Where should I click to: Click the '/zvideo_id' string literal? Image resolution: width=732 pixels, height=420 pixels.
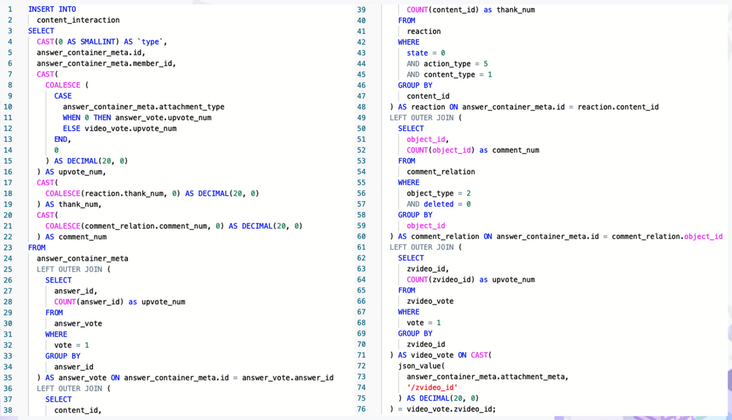[x=432, y=387]
